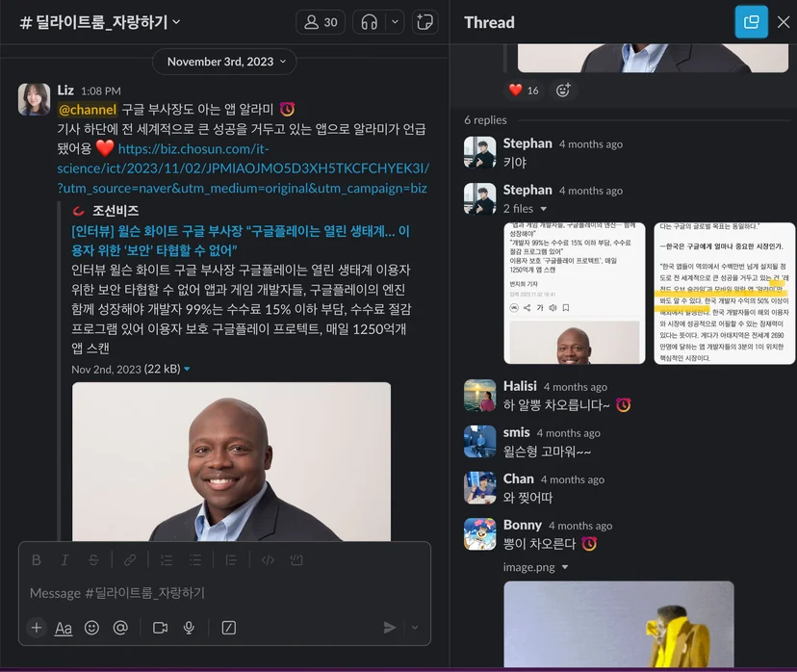This screenshot has width=797, height=672.
Task: Collapse Stephan's 2 files attachment
Action: [x=544, y=209]
